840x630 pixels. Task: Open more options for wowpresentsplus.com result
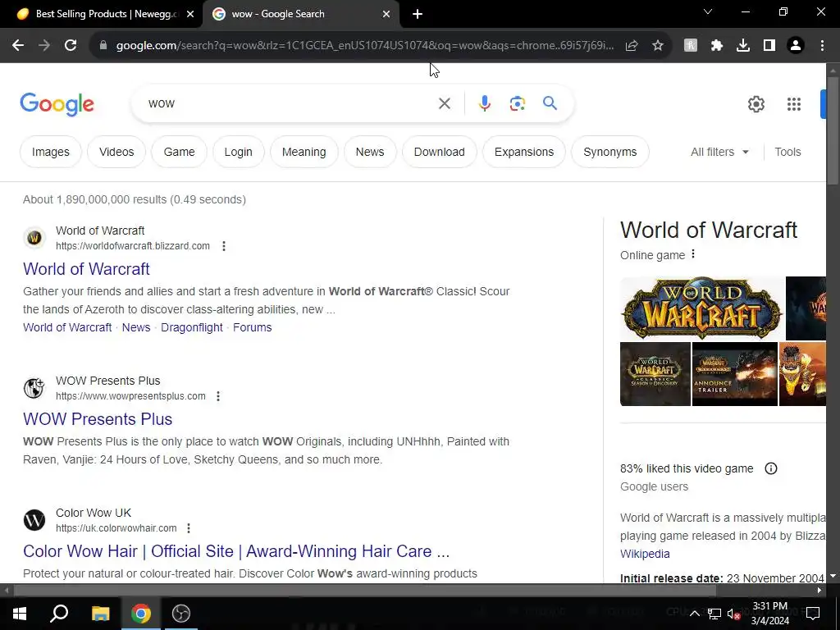click(x=218, y=396)
